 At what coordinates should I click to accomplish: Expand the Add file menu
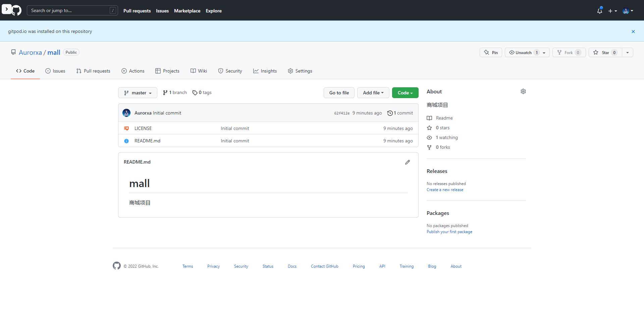click(373, 93)
